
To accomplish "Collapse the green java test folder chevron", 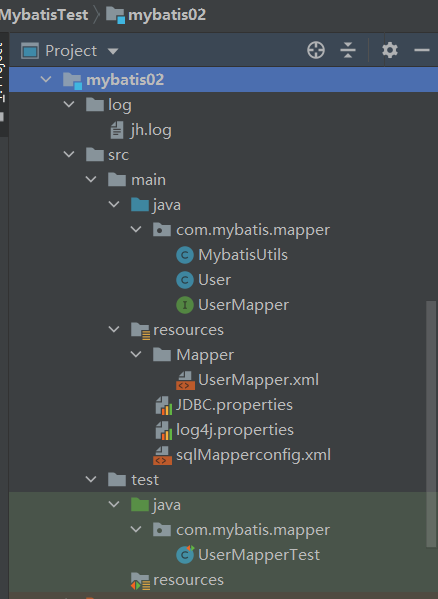I will 114,504.
